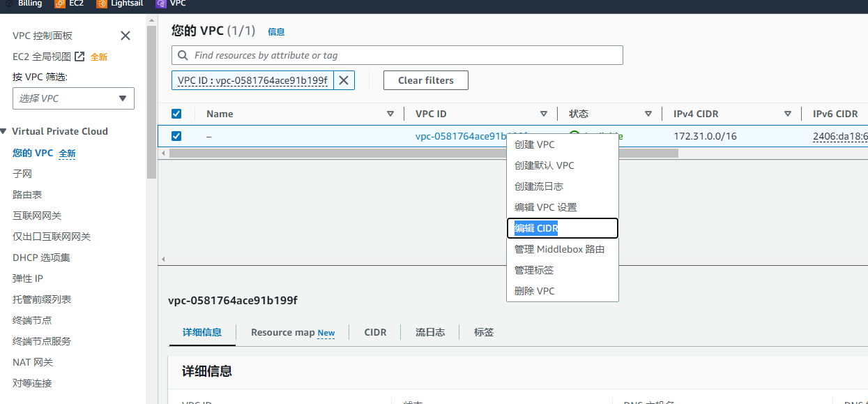The image size is (868, 404).
Task: Select 删除 VPC in context menu
Action: pos(535,291)
